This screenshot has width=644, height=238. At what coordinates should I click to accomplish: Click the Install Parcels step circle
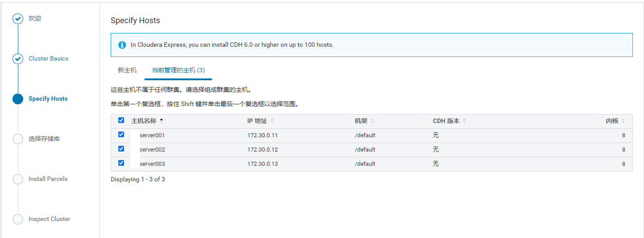pos(18,179)
